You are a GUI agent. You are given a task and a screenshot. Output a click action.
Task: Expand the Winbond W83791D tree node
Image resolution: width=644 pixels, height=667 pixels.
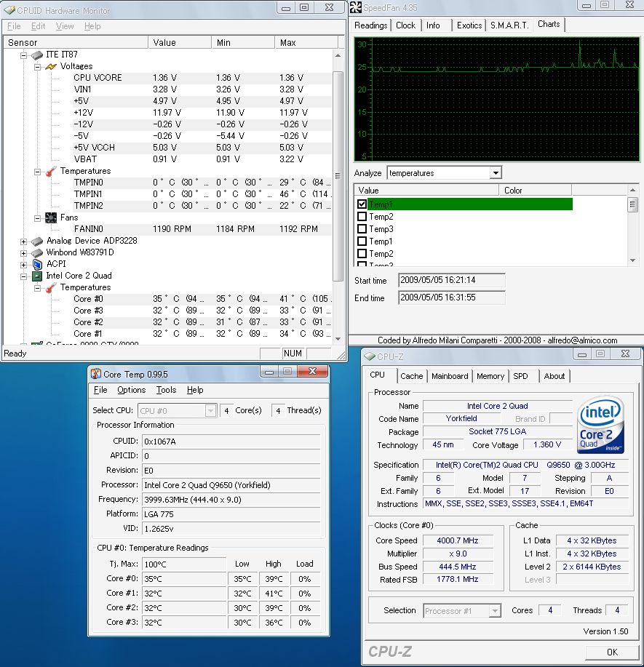pyautogui.click(x=23, y=252)
